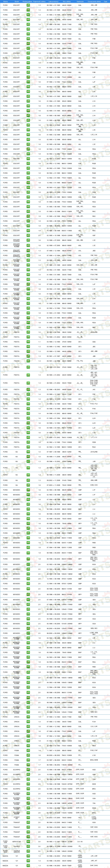Image resolution: width=110 pixels, height=868 pixels.
Task: Click the fuel icon in the KA ZH10JRB row
Action: [28, 452]
